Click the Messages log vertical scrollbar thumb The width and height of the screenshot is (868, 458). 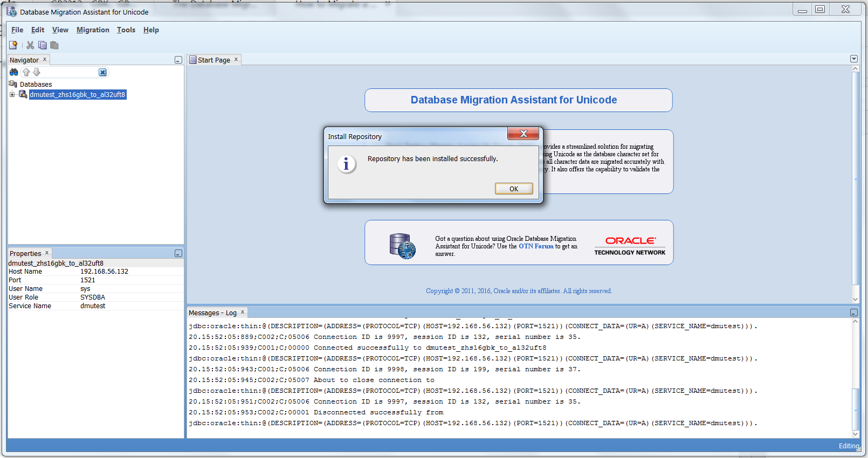point(855,408)
